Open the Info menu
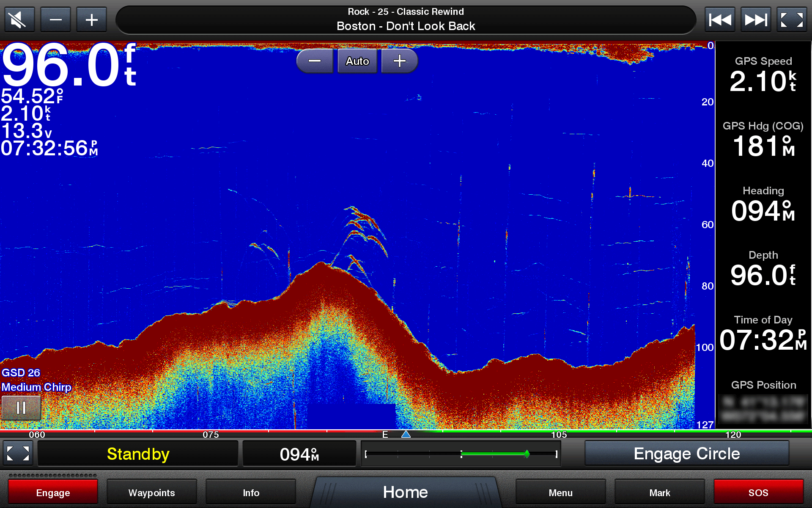The image size is (812, 508). (251, 492)
